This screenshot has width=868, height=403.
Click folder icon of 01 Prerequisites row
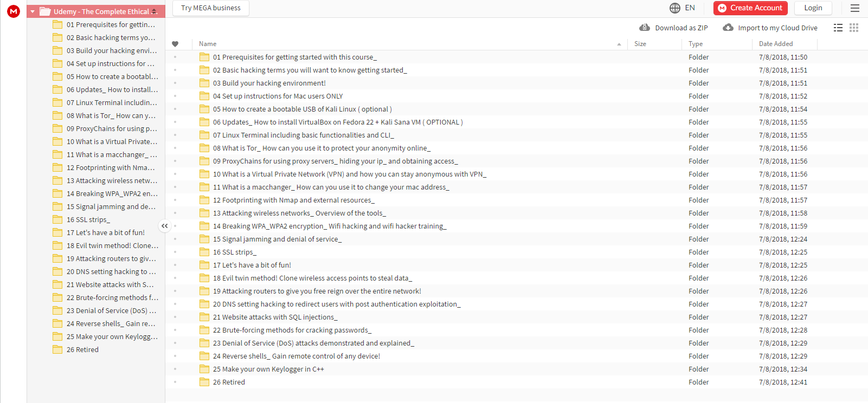tap(204, 57)
